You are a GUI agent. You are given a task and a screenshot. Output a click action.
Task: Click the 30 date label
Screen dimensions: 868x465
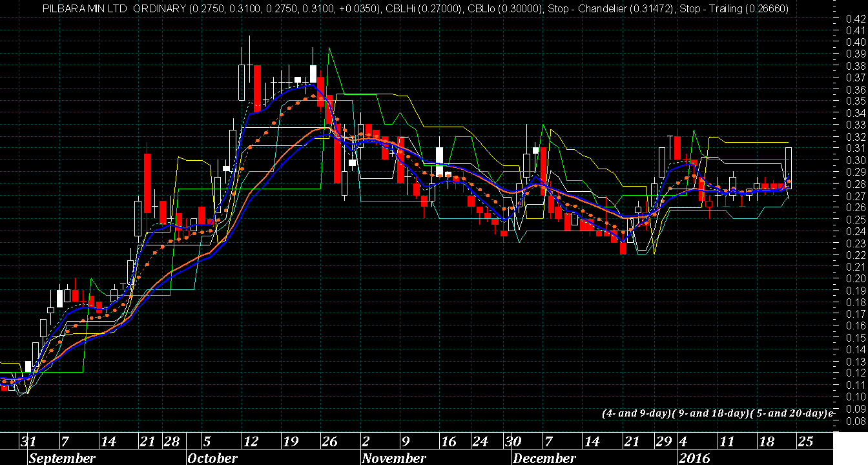click(513, 442)
